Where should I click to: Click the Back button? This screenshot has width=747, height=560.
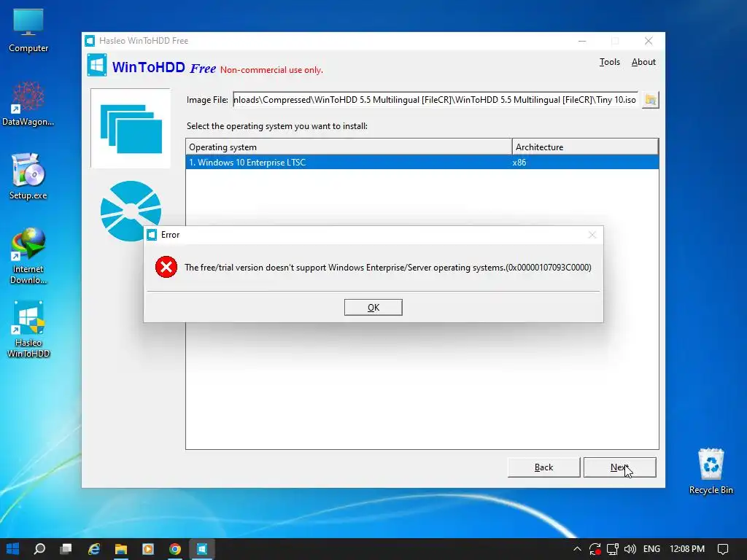[x=543, y=467]
